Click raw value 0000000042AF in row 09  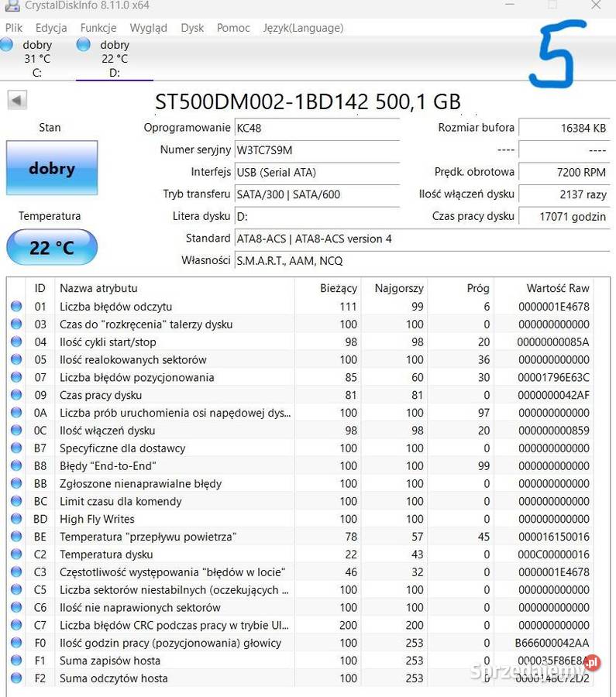tap(554, 395)
